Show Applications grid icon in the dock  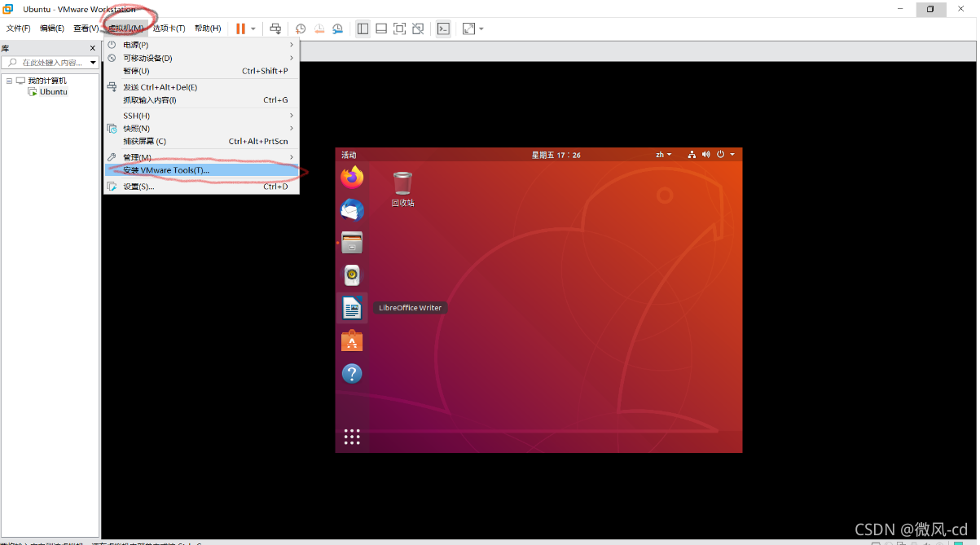pyautogui.click(x=352, y=437)
